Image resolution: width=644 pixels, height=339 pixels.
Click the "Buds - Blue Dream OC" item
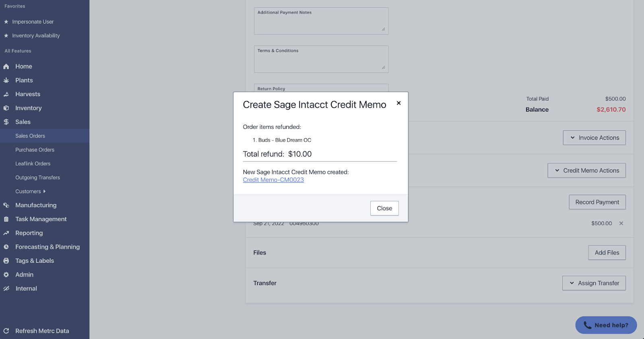click(x=285, y=140)
